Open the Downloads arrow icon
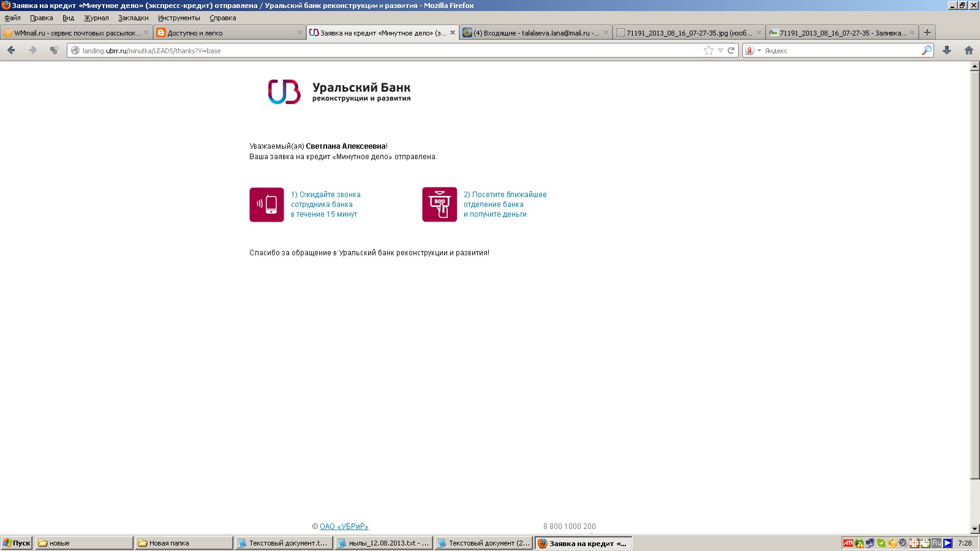 (x=947, y=50)
